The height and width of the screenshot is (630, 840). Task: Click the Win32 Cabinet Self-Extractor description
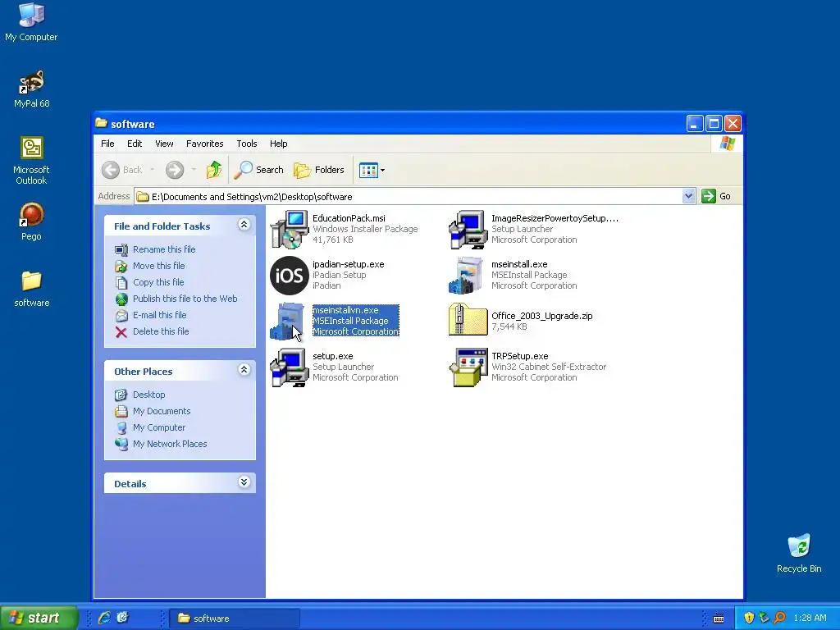[549, 367]
